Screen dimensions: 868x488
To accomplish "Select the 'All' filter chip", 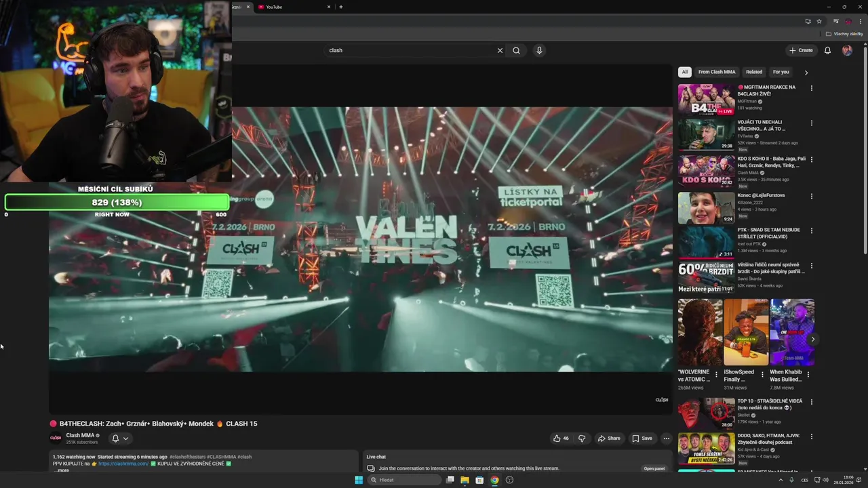I will (x=685, y=72).
